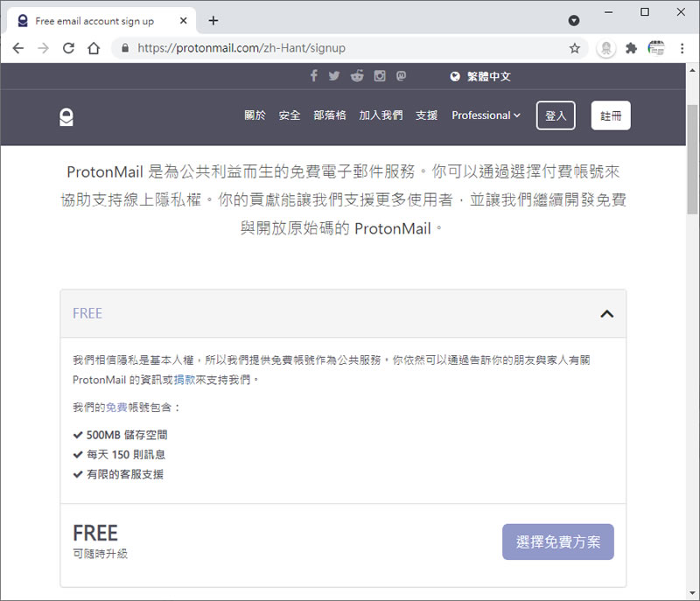The height and width of the screenshot is (601, 700).
Task: Click the FREE plan header title
Action: click(x=87, y=313)
